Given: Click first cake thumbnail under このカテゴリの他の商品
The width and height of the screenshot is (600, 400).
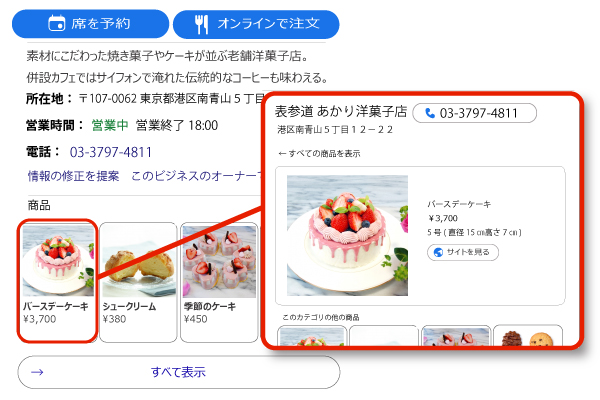Looking at the screenshot, I should point(312,336).
